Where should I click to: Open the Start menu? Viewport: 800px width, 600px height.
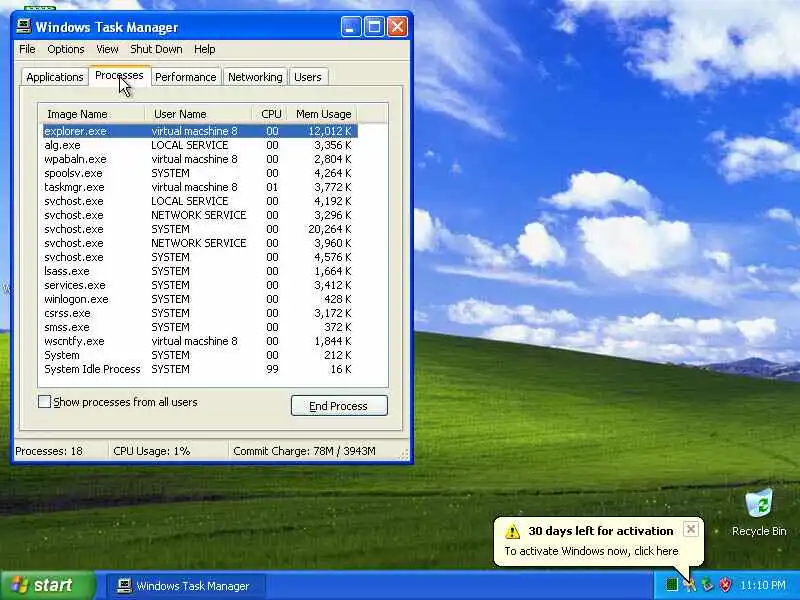click(47, 585)
